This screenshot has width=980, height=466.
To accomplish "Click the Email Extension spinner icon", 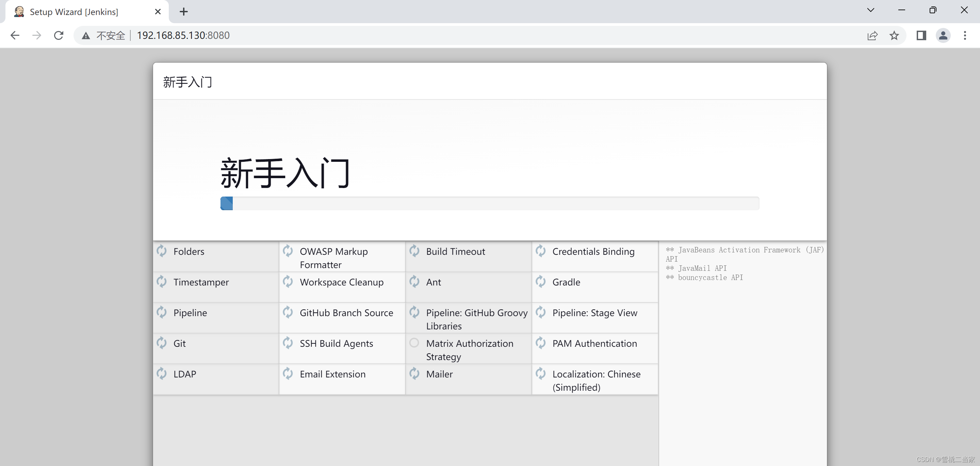I will coord(288,373).
